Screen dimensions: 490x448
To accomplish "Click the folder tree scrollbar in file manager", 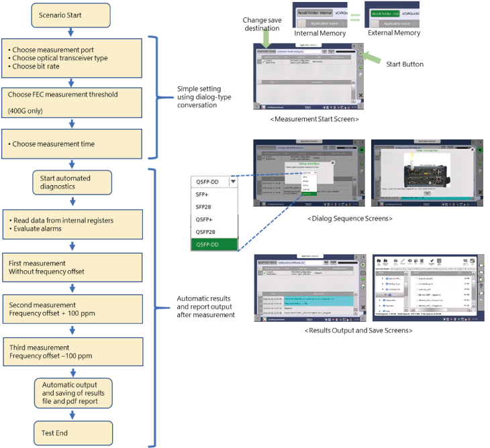I will coord(406,291).
